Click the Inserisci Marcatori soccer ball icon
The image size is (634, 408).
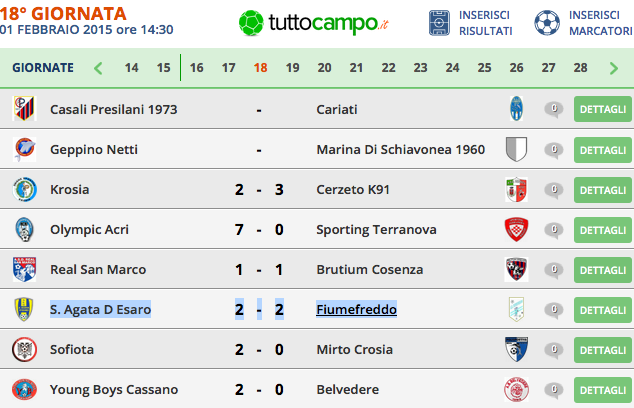tap(547, 23)
